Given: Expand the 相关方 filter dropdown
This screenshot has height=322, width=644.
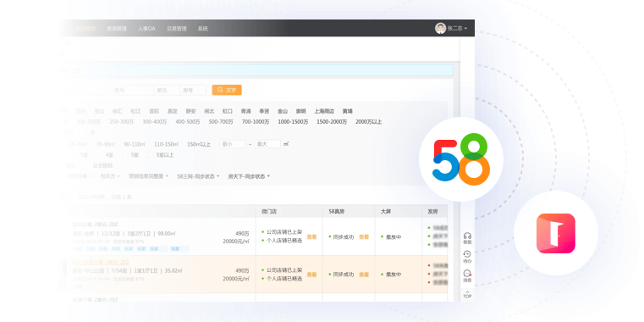Looking at the screenshot, I should point(110,176).
